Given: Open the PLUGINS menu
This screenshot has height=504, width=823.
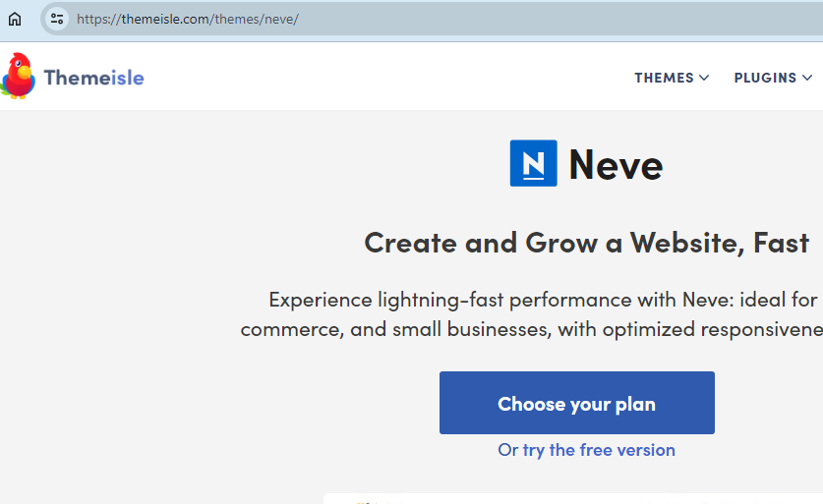Looking at the screenshot, I should (x=765, y=78).
